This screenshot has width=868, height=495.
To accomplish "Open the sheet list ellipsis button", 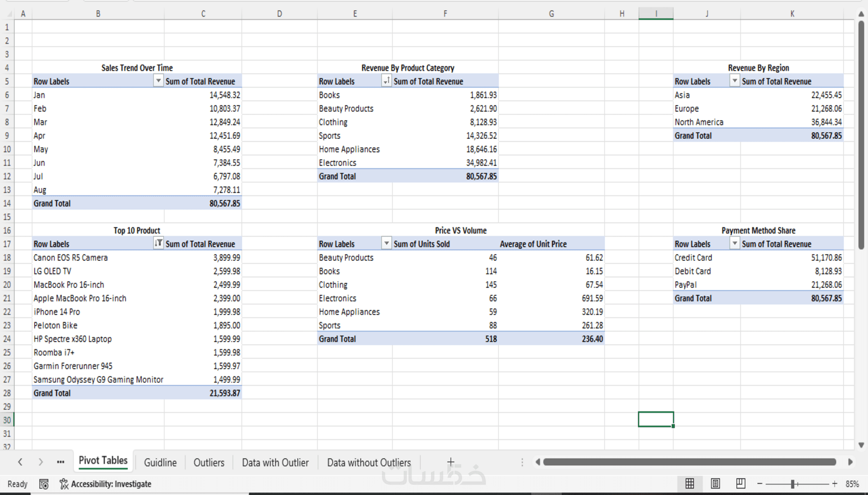I will [61, 462].
